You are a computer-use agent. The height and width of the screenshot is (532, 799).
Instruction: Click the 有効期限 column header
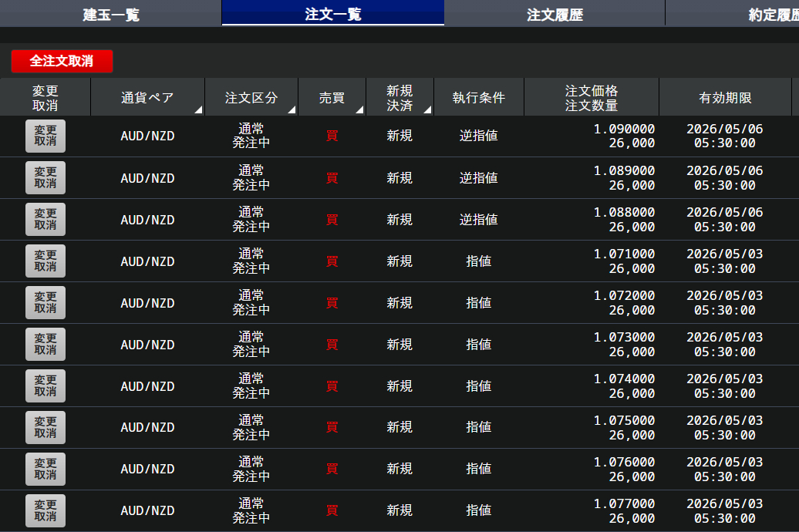click(725, 97)
